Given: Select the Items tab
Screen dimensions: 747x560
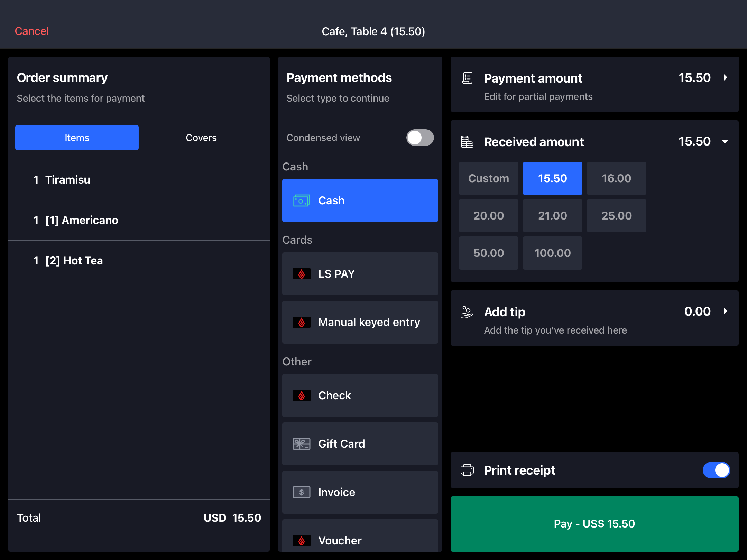Looking at the screenshot, I should 77,138.
